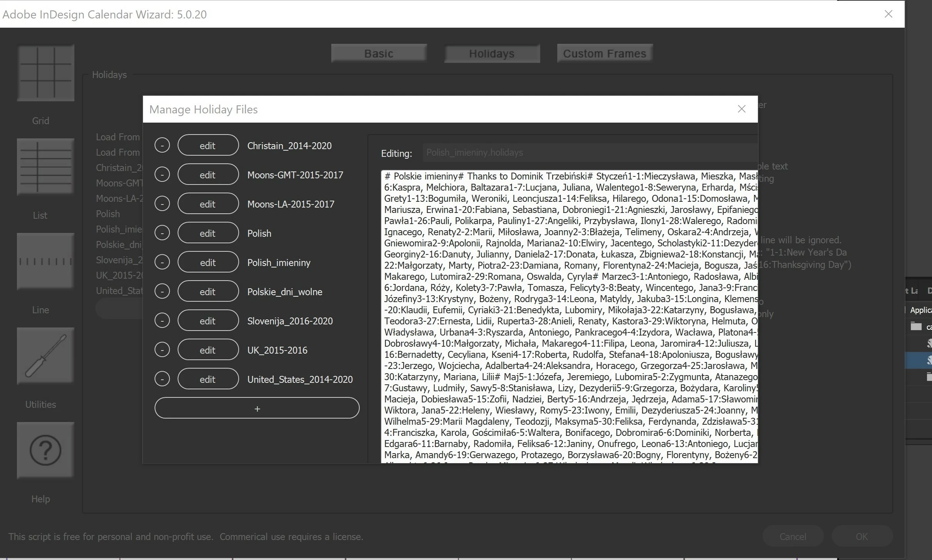Remove the Polish_imieniny holiday file
This screenshot has height=560, width=932.
tap(162, 262)
